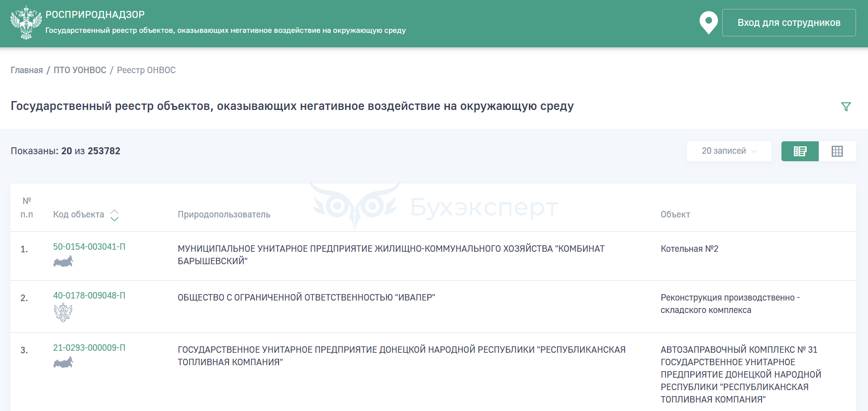Click the 'Показаны: 20 из 253782' counter

(x=66, y=151)
